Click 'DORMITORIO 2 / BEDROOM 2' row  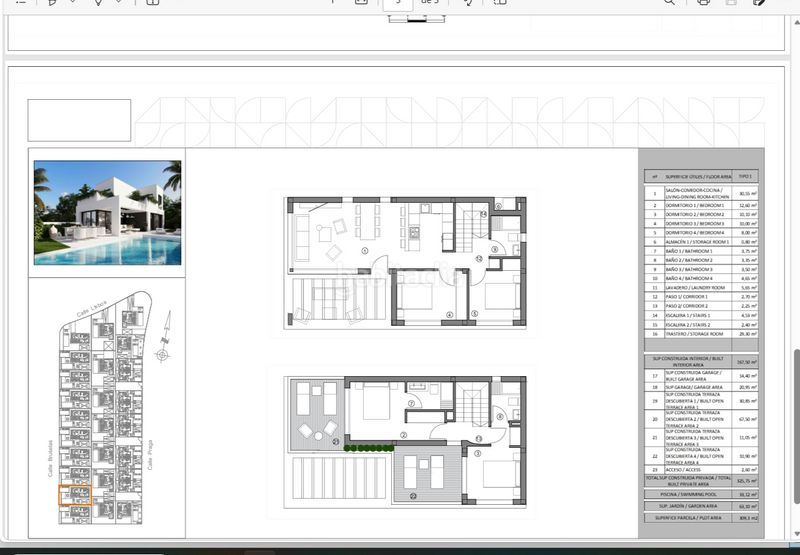(x=701, y=215)
